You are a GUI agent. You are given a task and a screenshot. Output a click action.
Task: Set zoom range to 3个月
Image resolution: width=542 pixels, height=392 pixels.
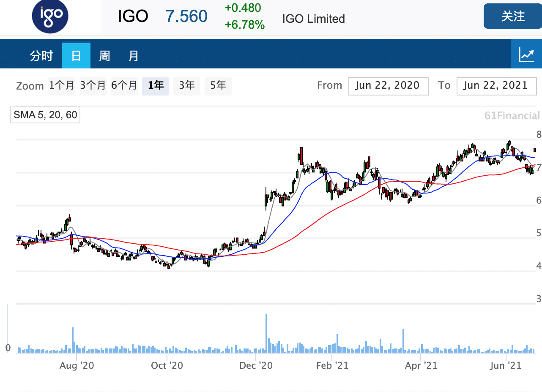(x=93, y=86)
